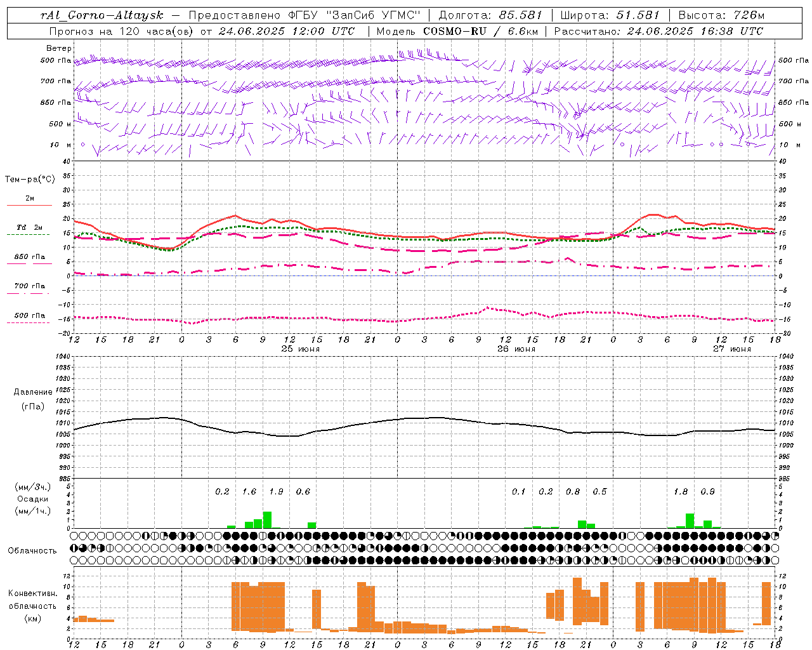
Task: Click the red solid 2м legend line
Action: click(29, 206)
